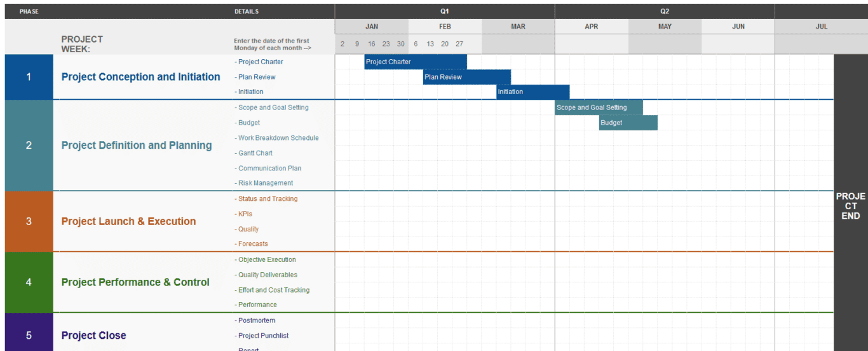
Task: Select the Q1 quarter header
Action: click(x=445, y=11)
